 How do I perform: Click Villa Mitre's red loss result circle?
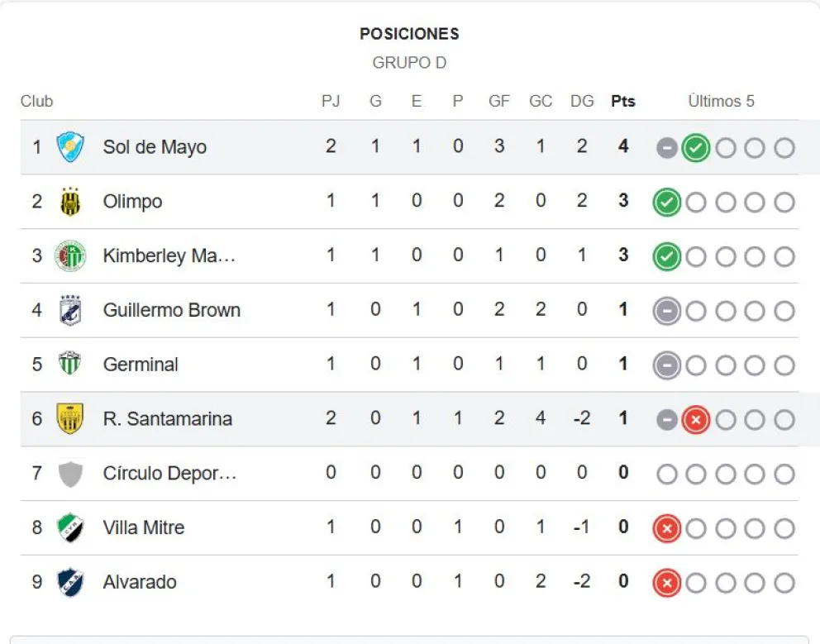point(666,528)
